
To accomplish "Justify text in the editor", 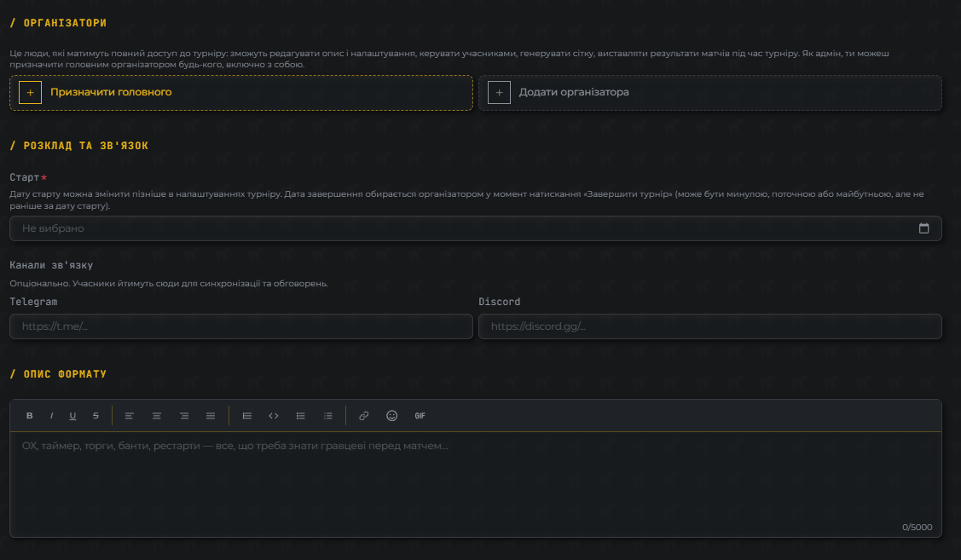I will (211, 415).
